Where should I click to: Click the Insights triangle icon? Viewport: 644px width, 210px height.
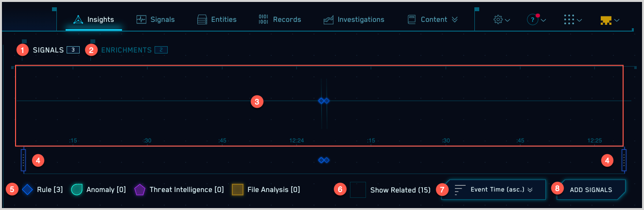pyautogui.click(x=78, y=20)
